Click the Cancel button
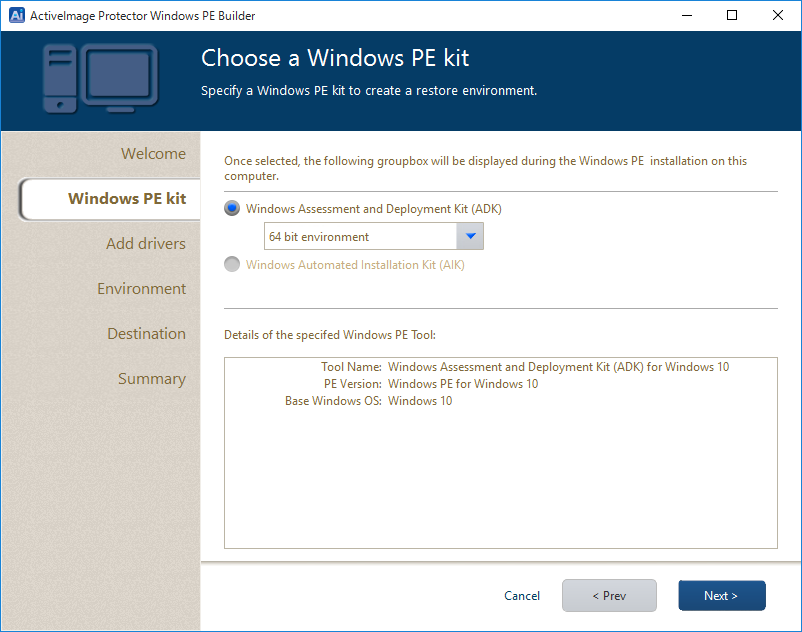Screen dimensions: 802x632 tap(522, 596)
